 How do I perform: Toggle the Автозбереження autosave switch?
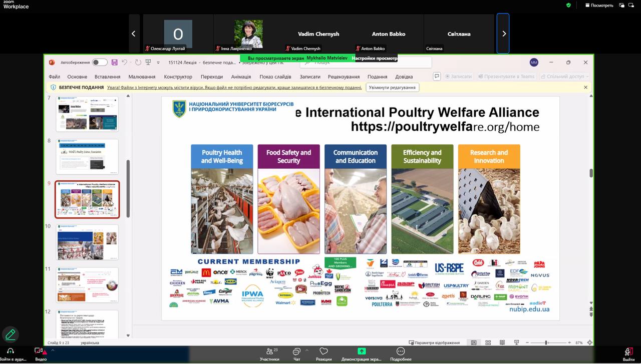point(100,63)
